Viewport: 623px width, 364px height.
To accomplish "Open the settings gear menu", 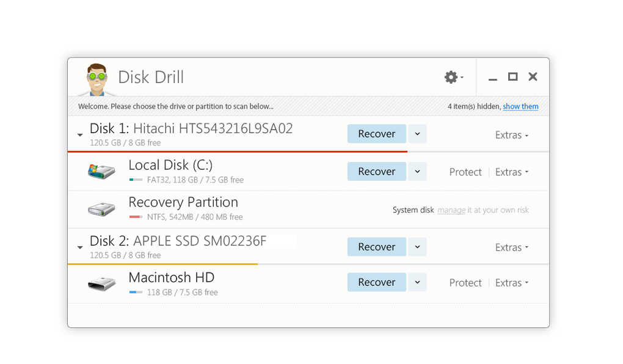I will pos(451,77).
